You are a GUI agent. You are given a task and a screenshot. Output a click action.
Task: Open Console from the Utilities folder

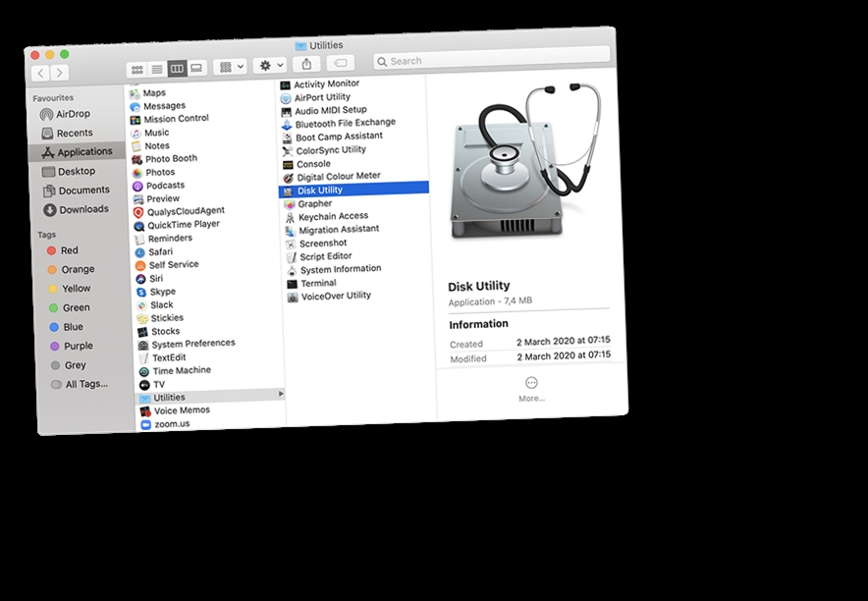click(x=312, y=163)
